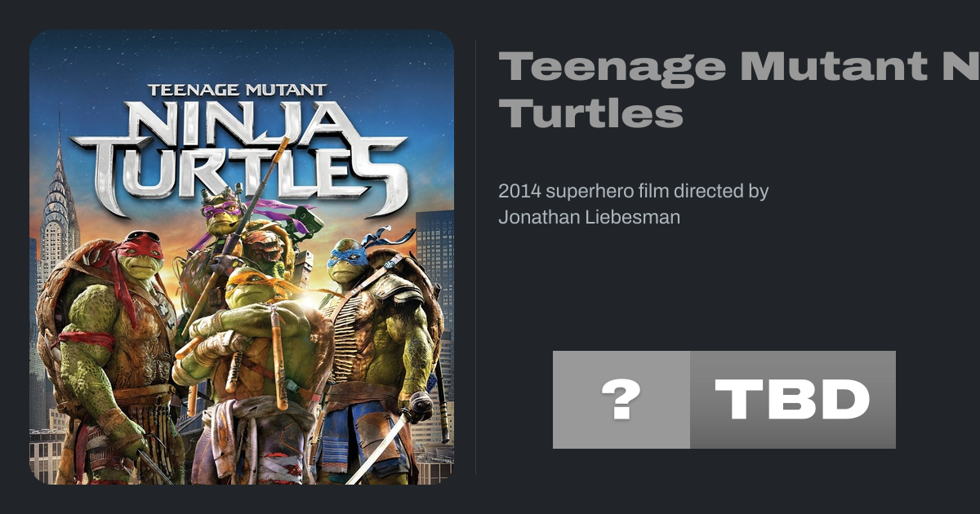Viewport: 980px width, 514px height.
Task: Click the orange-masked turtle on the poster
Action: click(x=245, y=343)
